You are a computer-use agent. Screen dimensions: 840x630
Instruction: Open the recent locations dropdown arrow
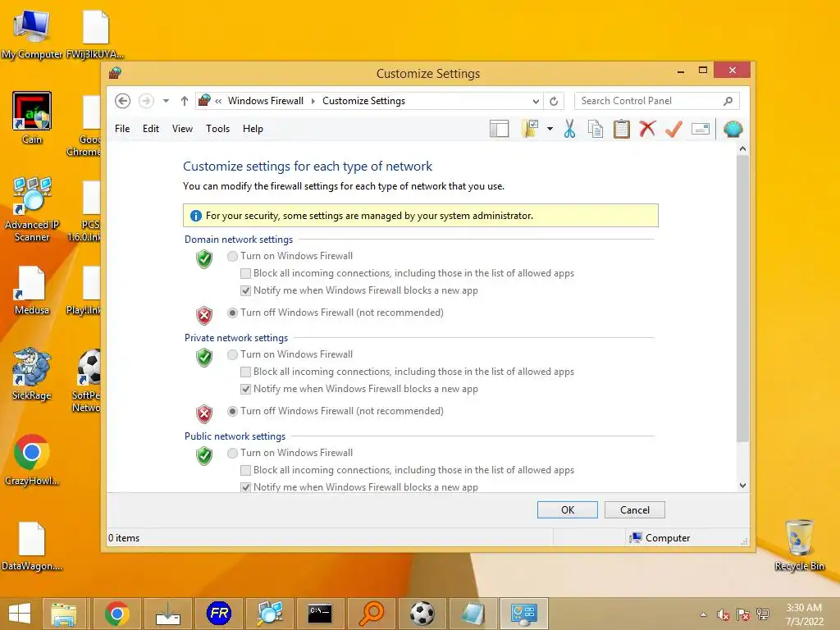click(x=166, y=101)
